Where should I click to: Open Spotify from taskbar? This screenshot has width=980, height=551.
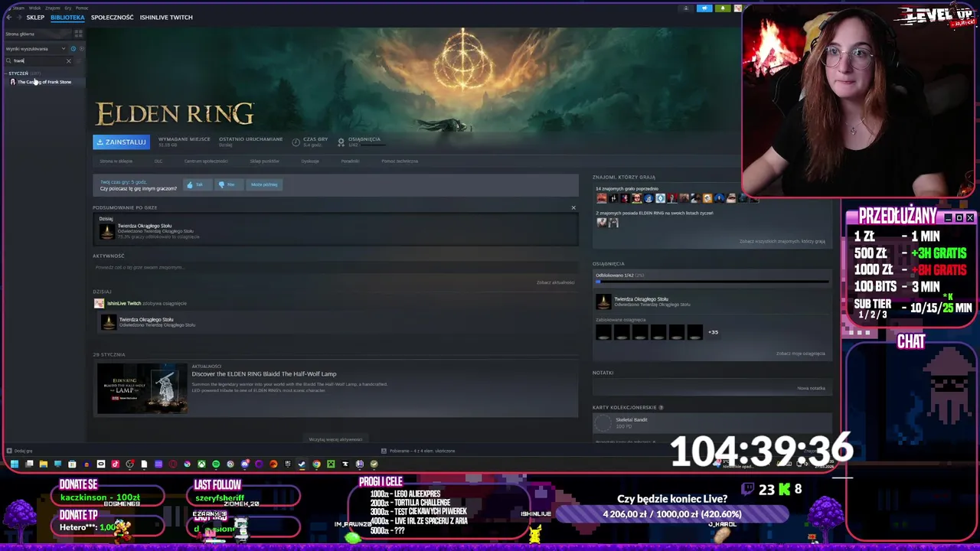[216, 464]
